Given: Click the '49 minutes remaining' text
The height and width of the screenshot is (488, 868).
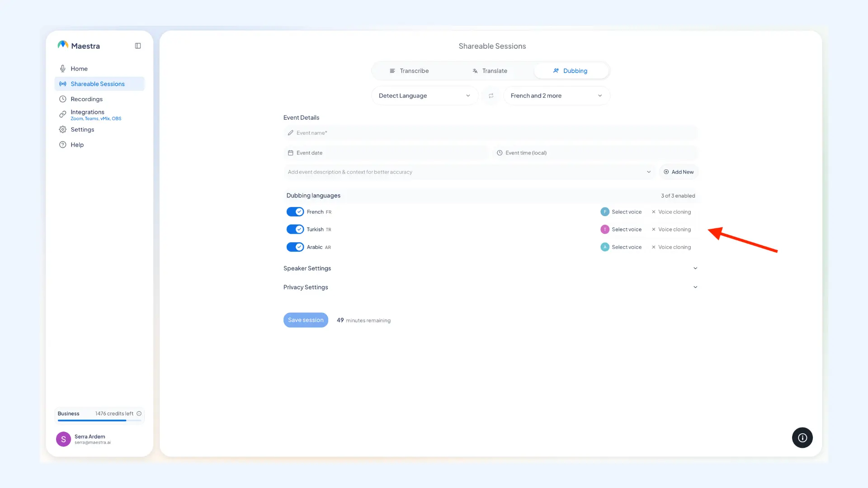Looking at the screenshot, I should pos(363,320).
